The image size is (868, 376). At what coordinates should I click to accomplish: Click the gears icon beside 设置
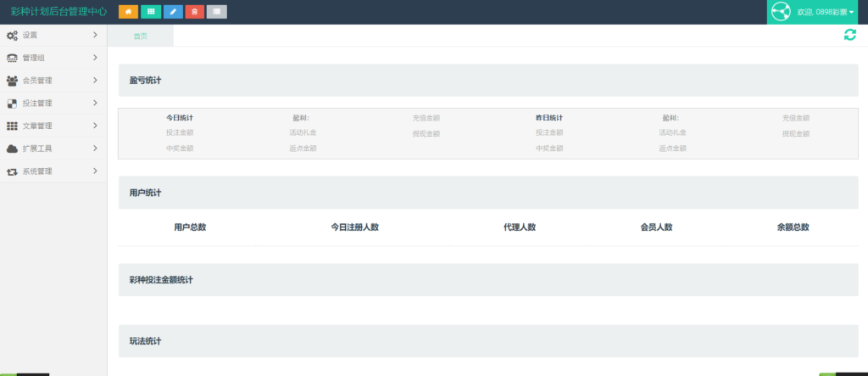12,36
